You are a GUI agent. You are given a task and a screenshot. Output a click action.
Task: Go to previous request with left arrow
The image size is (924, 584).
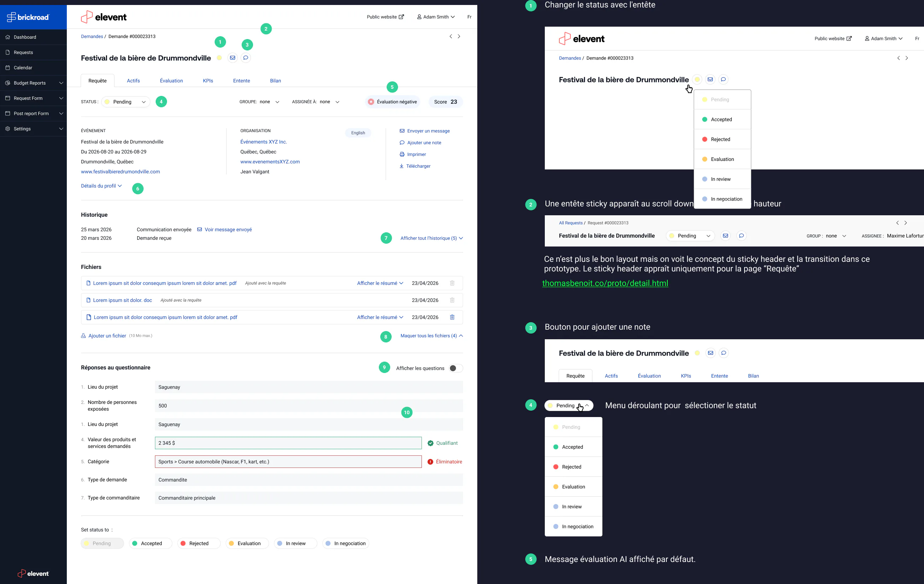[x=451, y=37]
